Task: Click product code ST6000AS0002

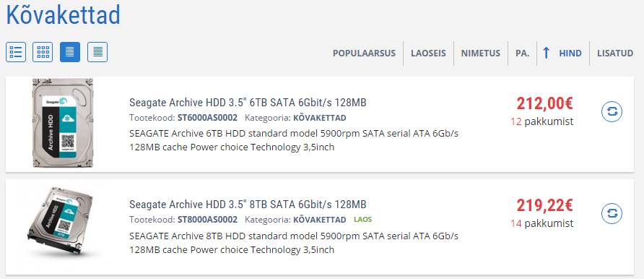Action: pos(207,118)
